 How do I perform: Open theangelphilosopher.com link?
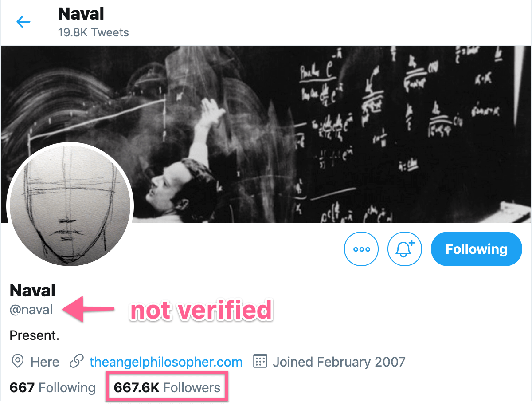pos(166,362)
